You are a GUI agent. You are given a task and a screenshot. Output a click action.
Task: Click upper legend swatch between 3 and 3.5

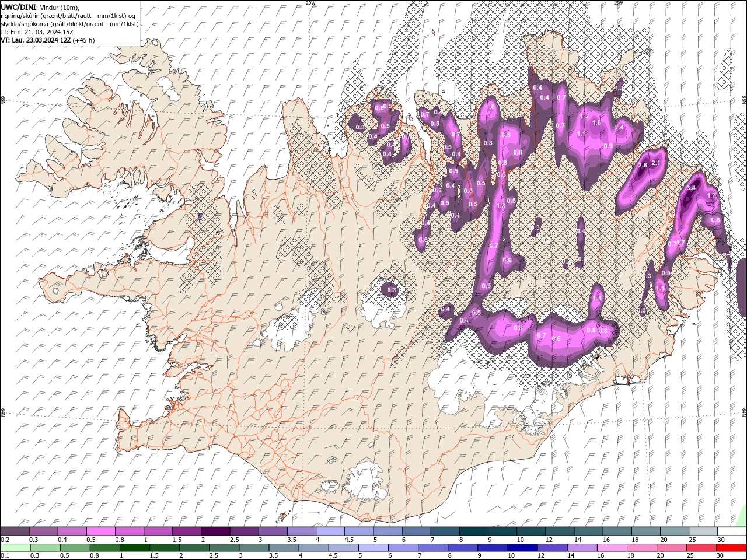pos(272,531)
